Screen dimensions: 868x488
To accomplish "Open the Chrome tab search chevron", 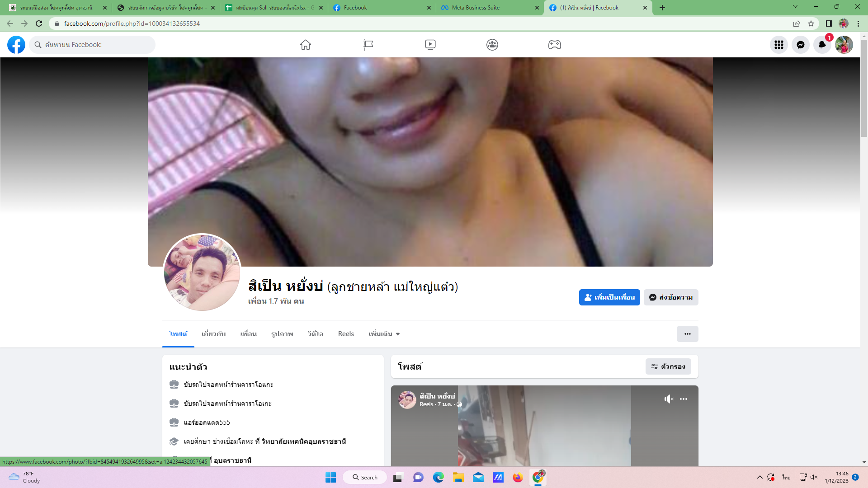I will point(795,7).
